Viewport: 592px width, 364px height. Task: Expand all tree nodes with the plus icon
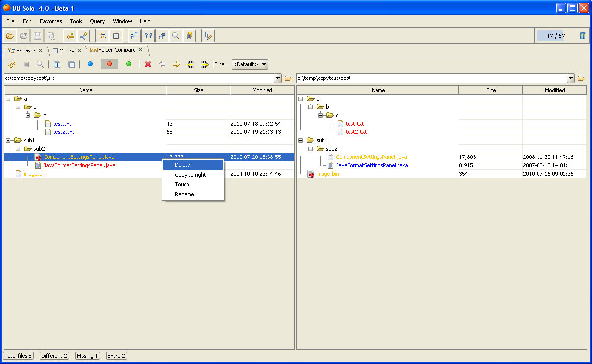coord(57,64)
